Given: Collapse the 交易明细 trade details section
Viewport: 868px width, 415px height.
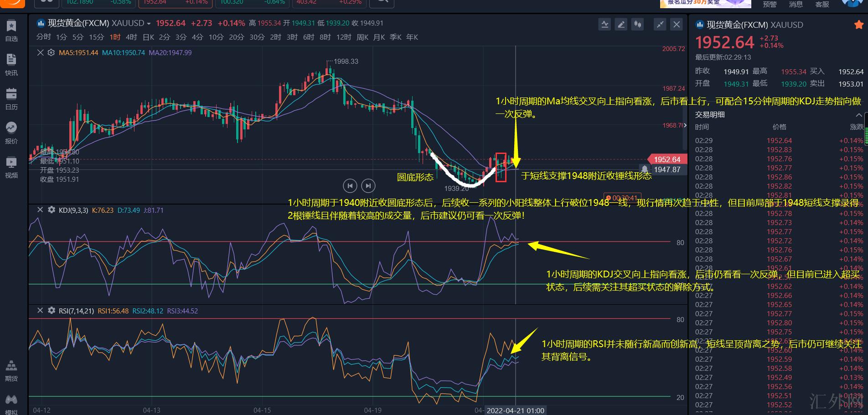Looking at the screenshot, I should (858, 115).
